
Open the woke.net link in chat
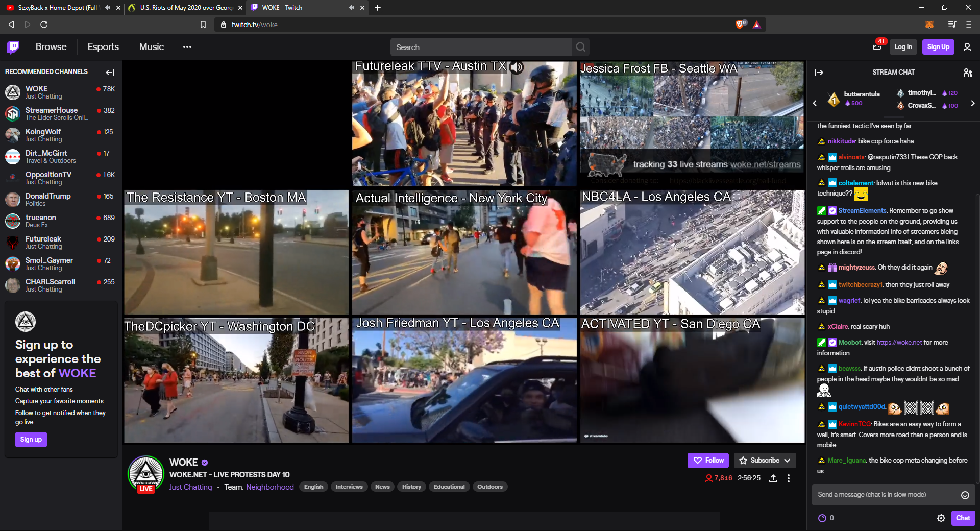tap(899, 343)
